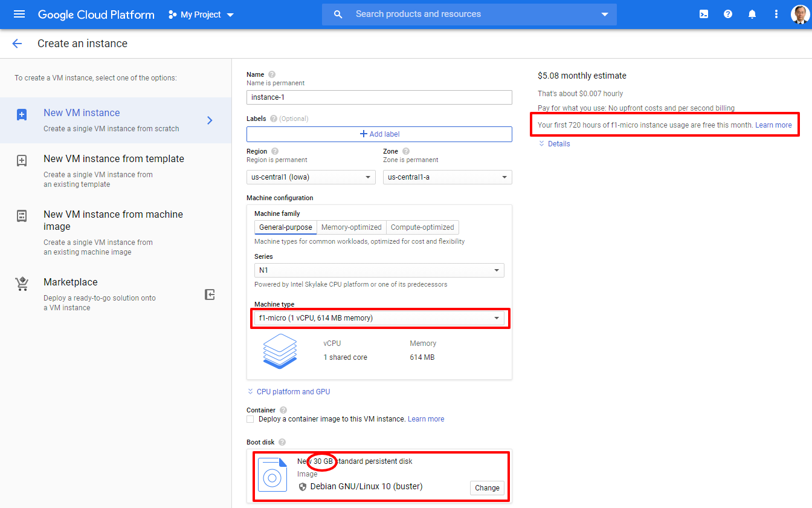Select the Compute-optimized machine family tab
812x508 pixels.
[422, 227]
